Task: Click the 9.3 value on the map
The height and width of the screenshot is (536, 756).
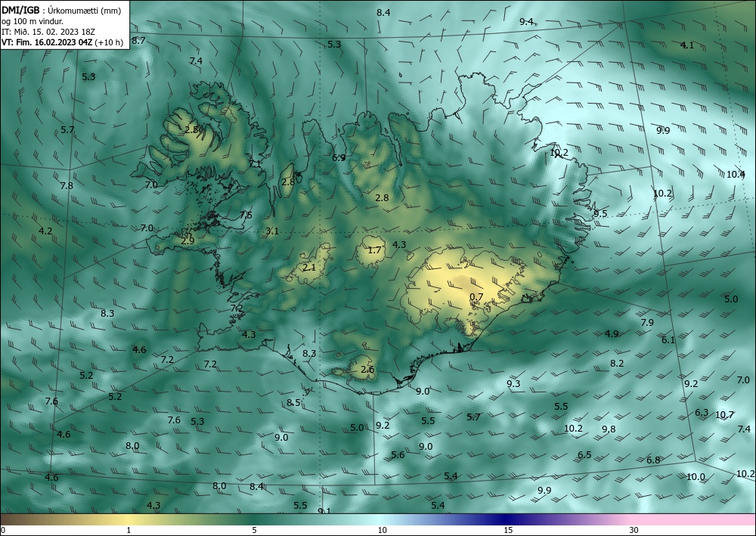Action: coord(513,384)
